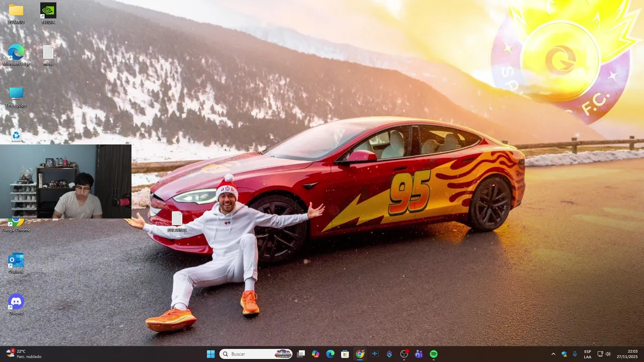644x362 pixels.
Task: Click the microphone tray icon
Action: (575, 354)
